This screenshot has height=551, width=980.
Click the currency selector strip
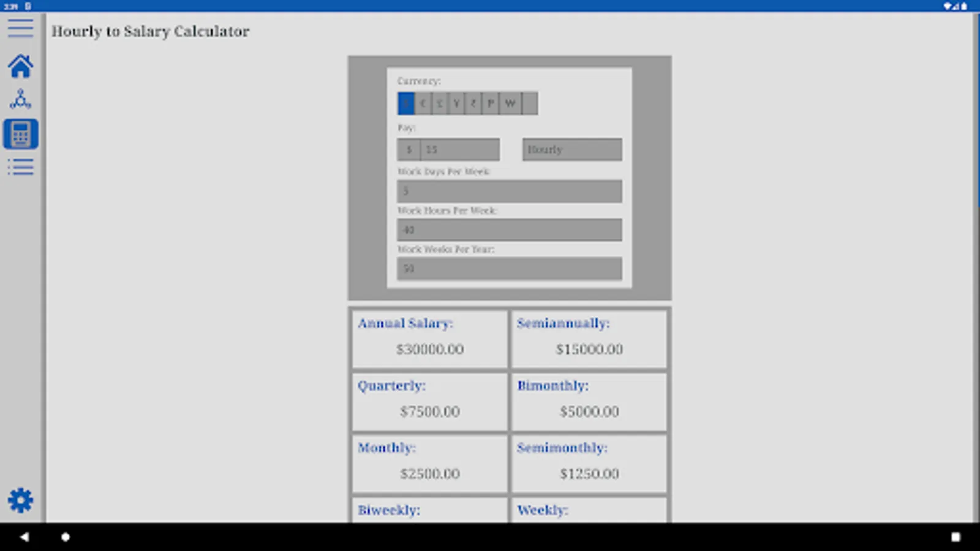(467, 103)
